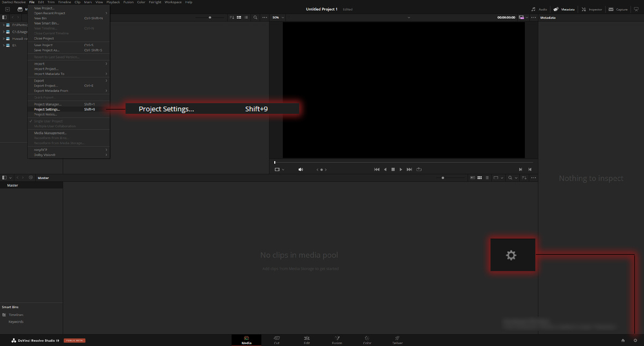Click the checkbox icon at top-left toolbar
This screenshot has height=346, width=644.
point(8,9)
